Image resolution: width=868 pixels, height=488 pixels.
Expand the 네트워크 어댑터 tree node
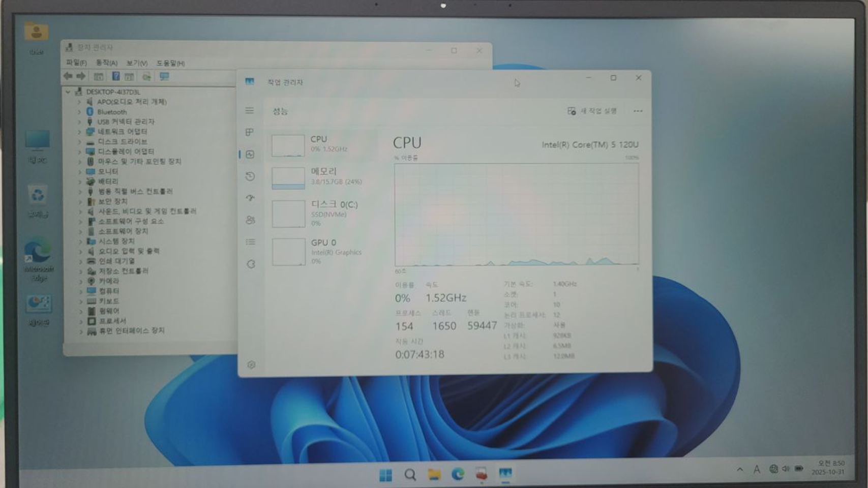tap(79, 132)
